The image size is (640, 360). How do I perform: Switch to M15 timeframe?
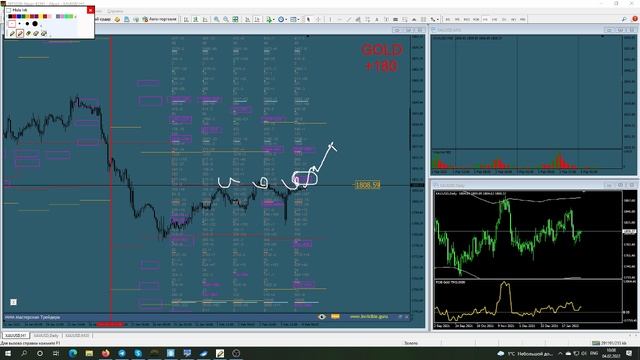[x=467, y=19]
